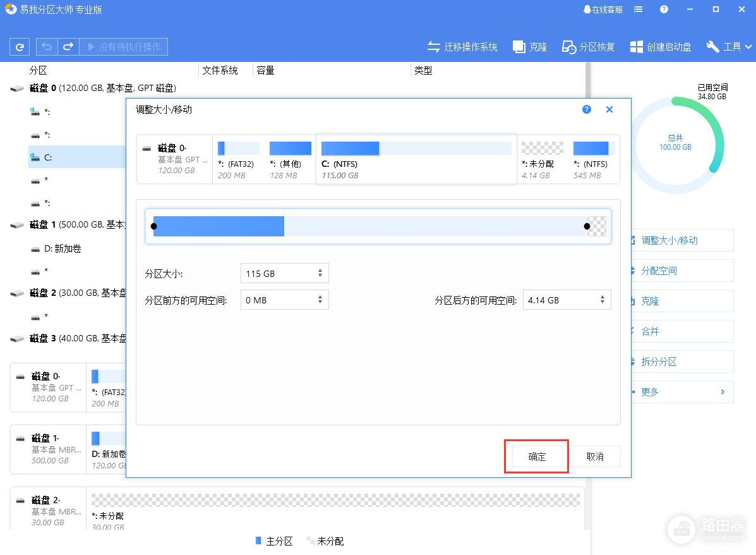
Task: Open Partition Recovery (分区恢复)
Action: [589, 47]
